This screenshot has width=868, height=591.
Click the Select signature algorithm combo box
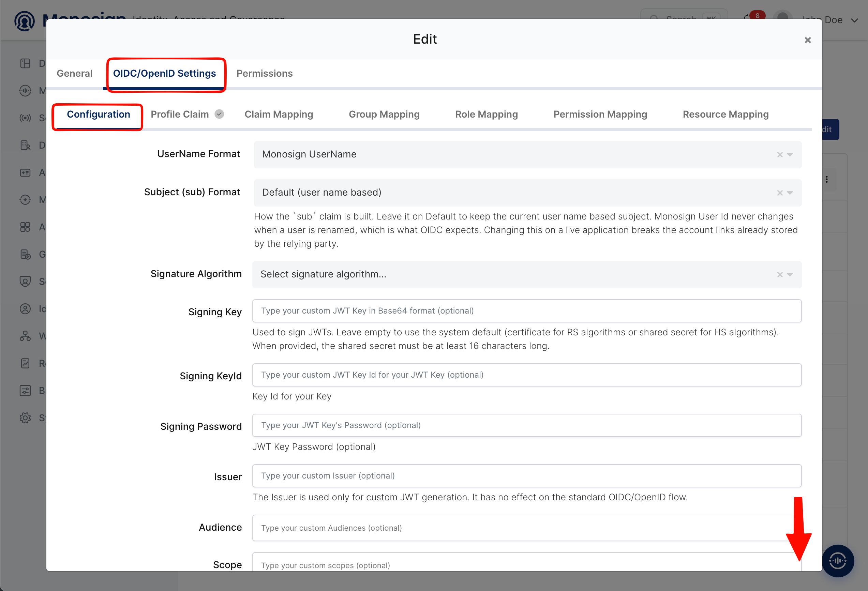click(527, 274)
